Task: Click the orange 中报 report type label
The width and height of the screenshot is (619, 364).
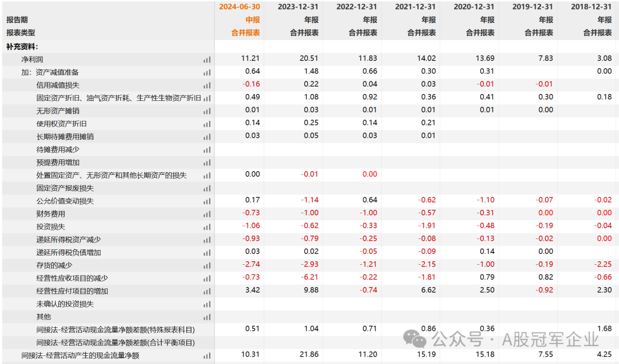Action: click(253, 19)
